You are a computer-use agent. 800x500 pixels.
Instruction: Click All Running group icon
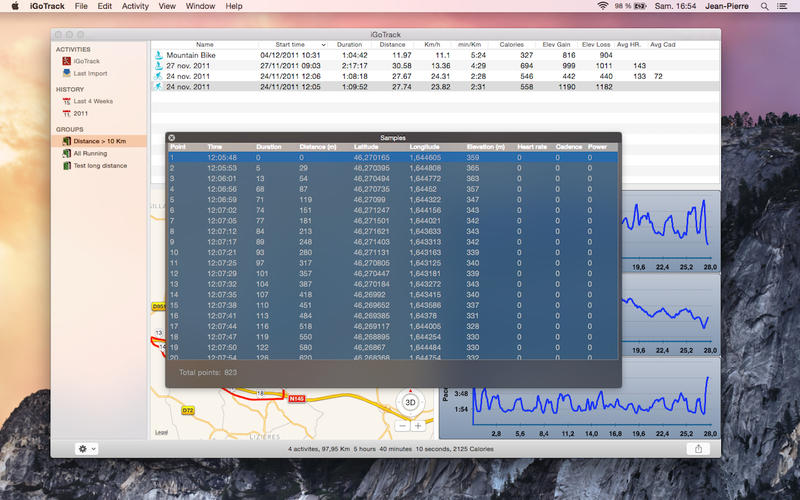pyautogui.click(x=66, y=154)
